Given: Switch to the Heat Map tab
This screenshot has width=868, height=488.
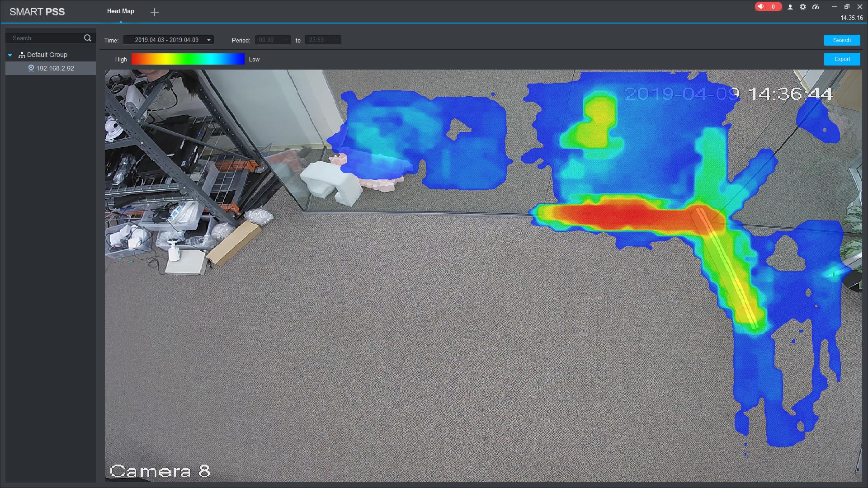Looking at the screenshot, I should pos(121,11).
